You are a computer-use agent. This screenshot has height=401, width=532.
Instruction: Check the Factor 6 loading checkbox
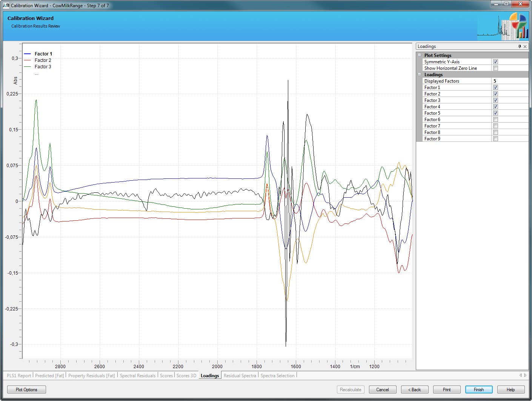click(x=495, y=120)
